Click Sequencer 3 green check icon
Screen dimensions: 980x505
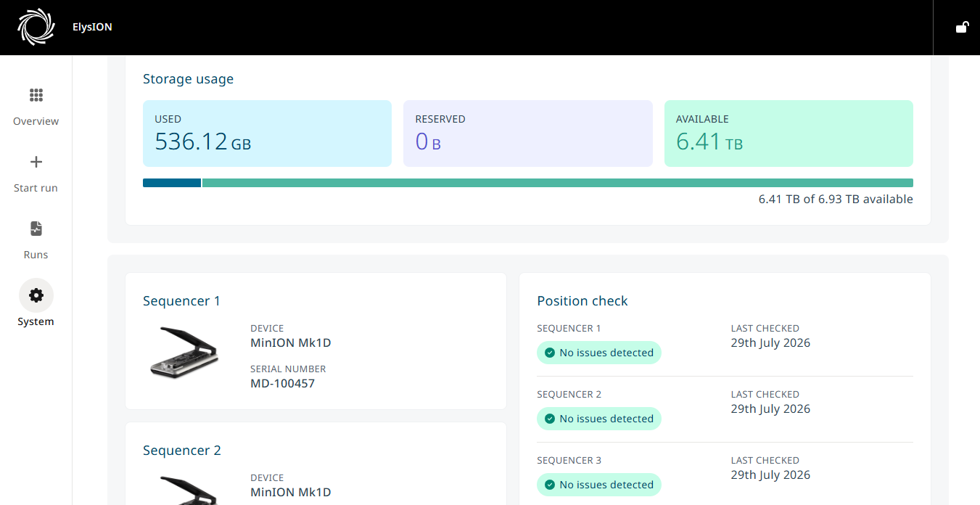[x=550, y=485]
